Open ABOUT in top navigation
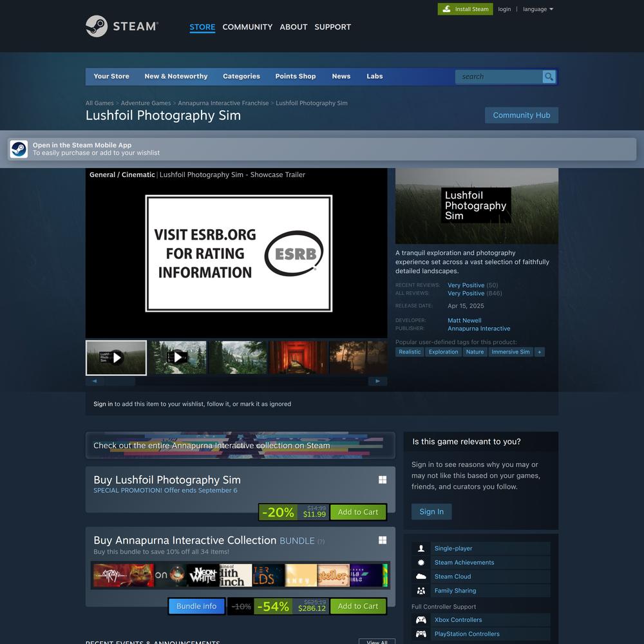Image resolution: width=644 pixels, height=644 pixels. 293,27
